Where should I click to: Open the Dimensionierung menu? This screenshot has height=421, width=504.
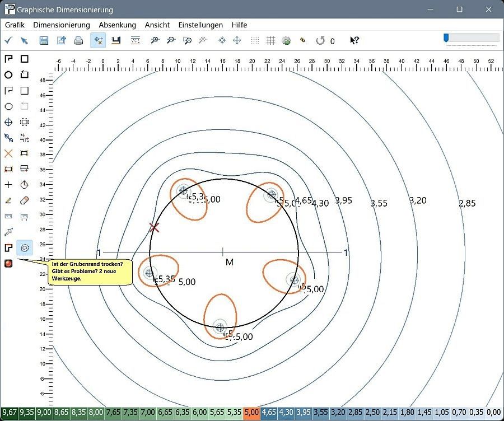[x=62, y=25]
